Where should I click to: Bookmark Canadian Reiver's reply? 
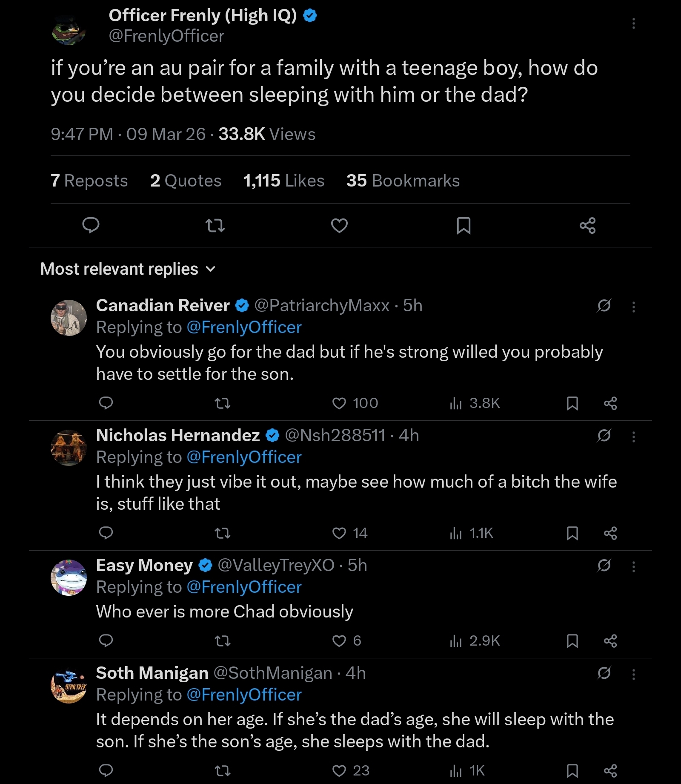click(x=572, y=403)
